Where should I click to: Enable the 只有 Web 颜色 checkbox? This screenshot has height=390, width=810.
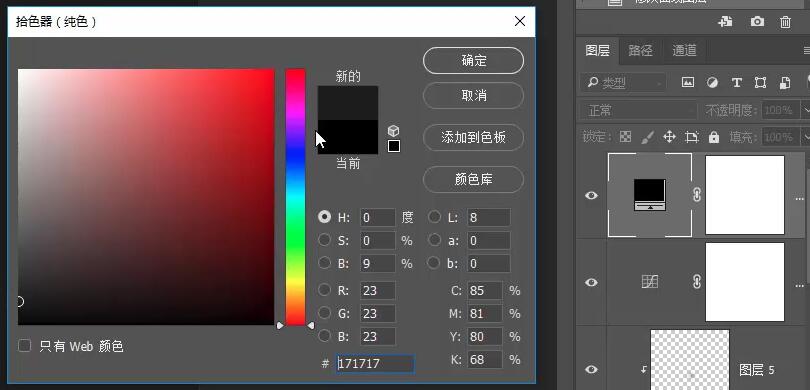(24, 346)
